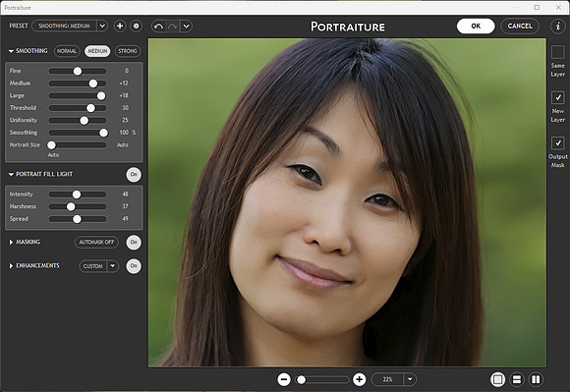Collapse the Smoothing section
Screen dimensions: 570x392
(11, 51)
